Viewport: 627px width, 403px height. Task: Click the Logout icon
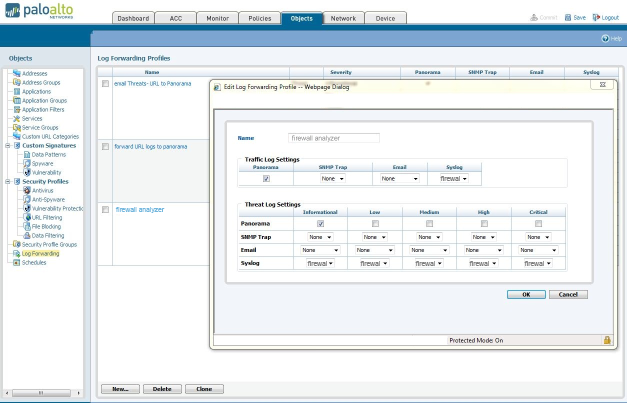(x=597, y=17)
